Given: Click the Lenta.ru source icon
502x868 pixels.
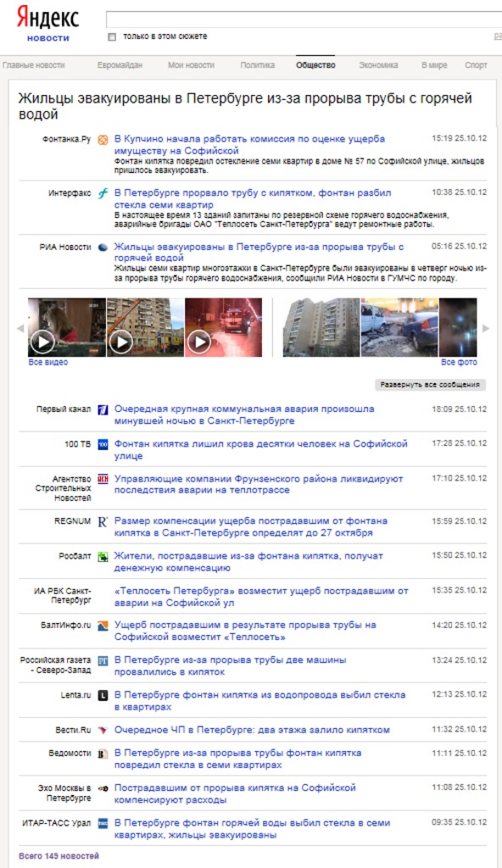Looking at the screenshot, I should [103, 696].
